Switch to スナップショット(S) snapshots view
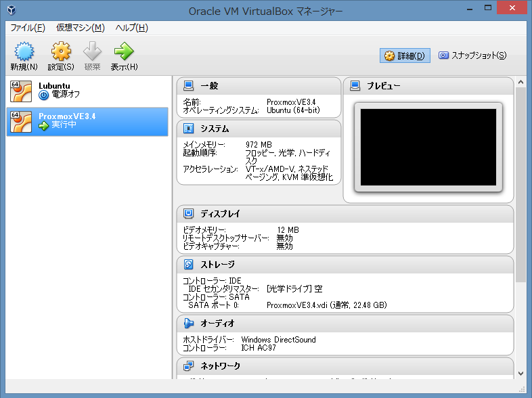Image resolution: width=532 pixels, height=398 pixels. pyautogui.click(x=472, y=56)
